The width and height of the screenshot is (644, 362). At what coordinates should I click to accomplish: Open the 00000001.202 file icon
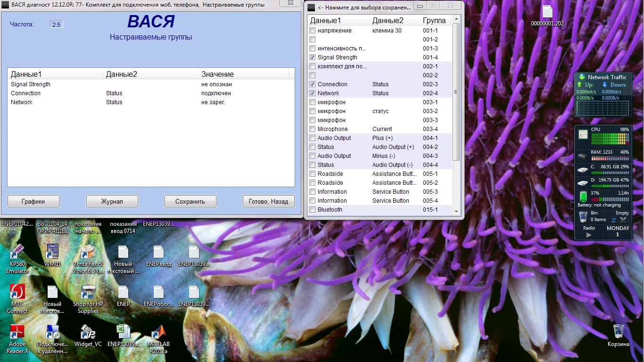(547, 12)
